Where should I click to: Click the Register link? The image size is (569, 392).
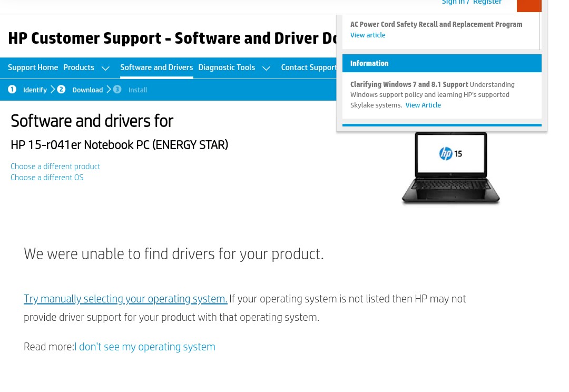pyautogui.click(x=487, y=2)
